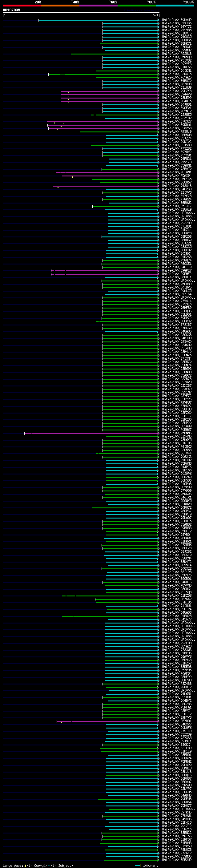
Task: Click the purple alignment bar for UniRef100_Q5ENN6
Action: tap(92, 433)
